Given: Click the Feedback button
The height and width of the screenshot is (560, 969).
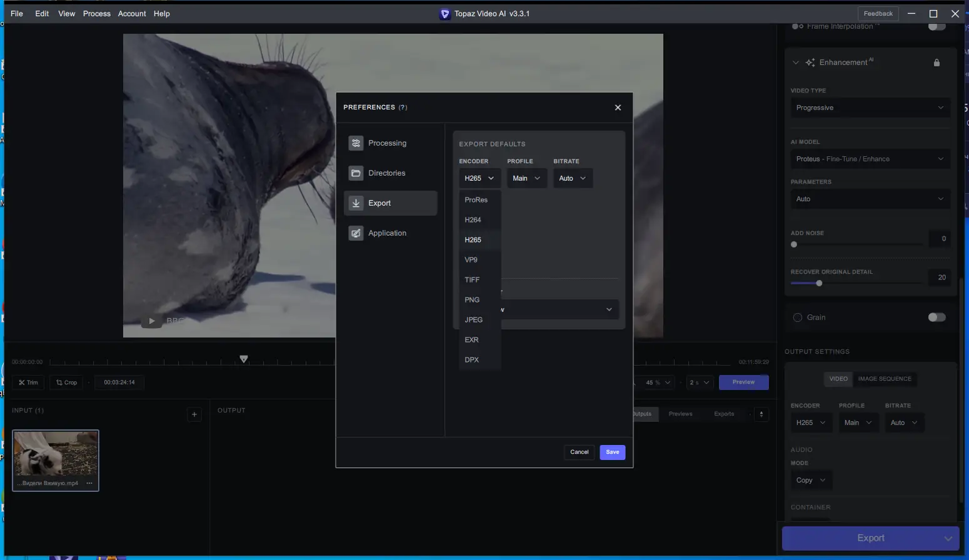Looking at the screenshot, I should pyautogui.click(x=878, y=14).
